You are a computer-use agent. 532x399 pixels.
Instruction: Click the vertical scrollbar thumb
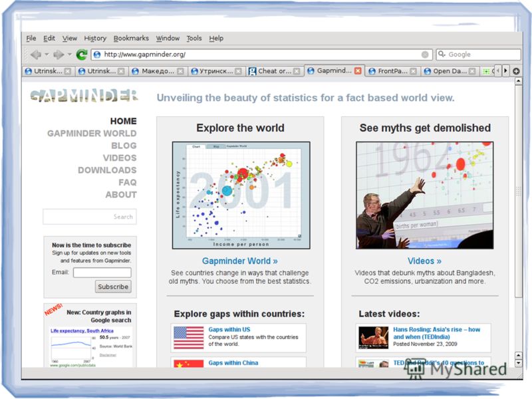519,192
